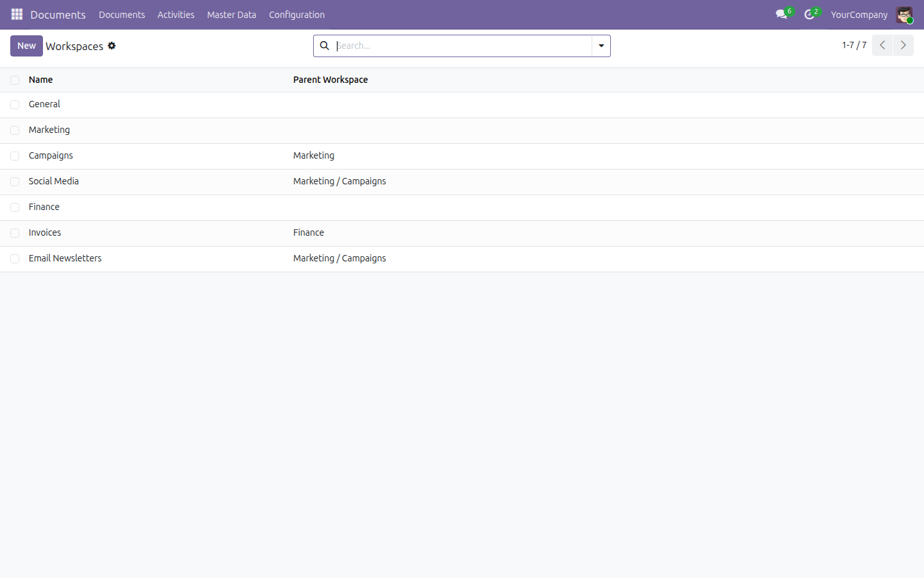Click the Finance parent cell of Invoices
This screenshot has width=924, height=578.
pos(309,232)
